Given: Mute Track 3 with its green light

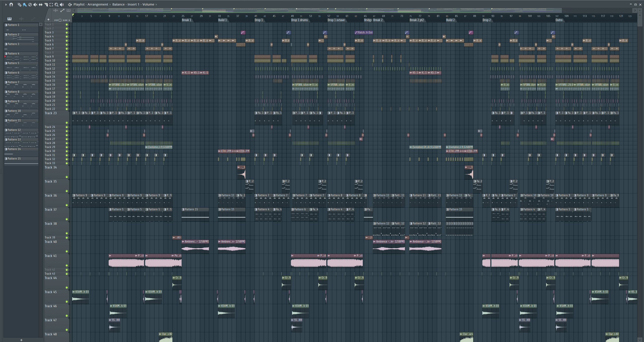Looking at the screenshot, I should (x=67, y=33).
